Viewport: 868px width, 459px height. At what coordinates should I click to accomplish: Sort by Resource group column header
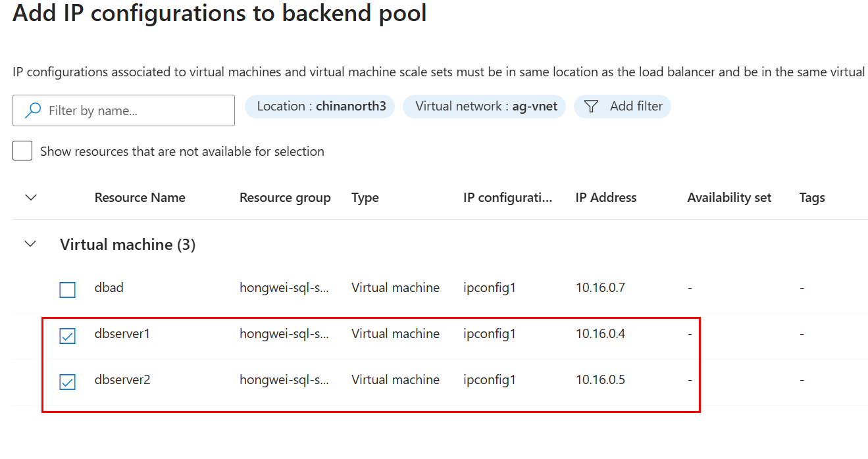coord(284,197)
